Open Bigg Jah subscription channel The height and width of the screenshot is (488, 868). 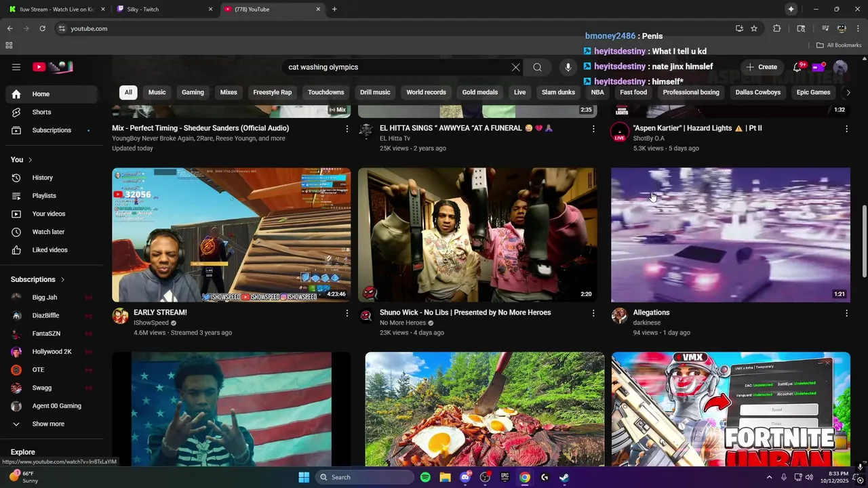pos(51,298)
